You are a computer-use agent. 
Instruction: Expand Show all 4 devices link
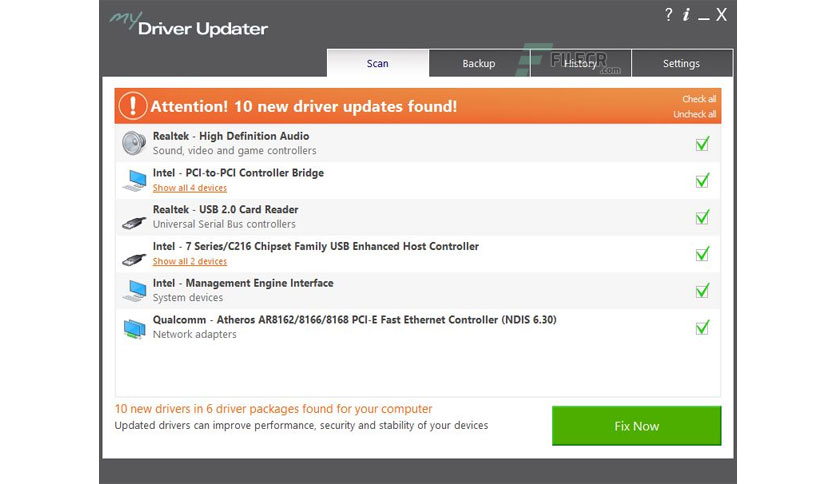190,188
